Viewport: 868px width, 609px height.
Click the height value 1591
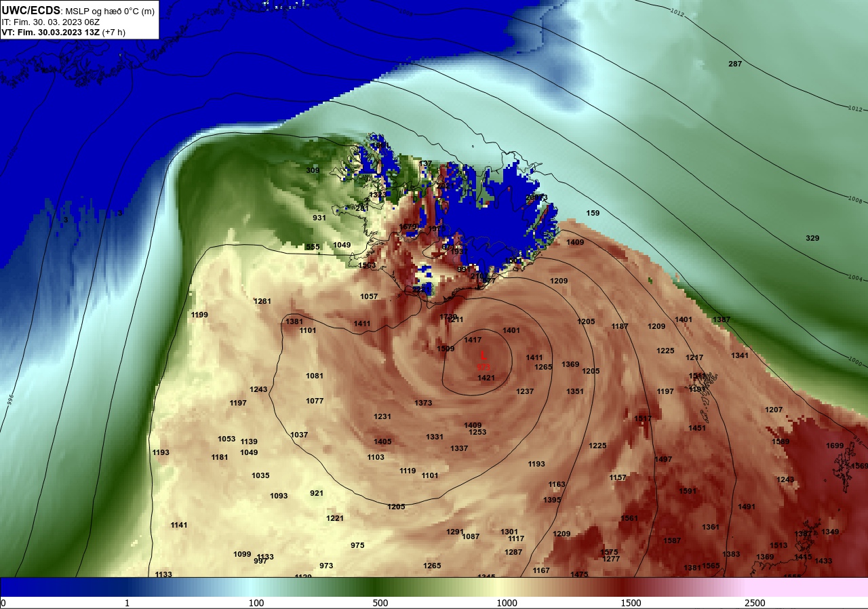click(688, 491)
